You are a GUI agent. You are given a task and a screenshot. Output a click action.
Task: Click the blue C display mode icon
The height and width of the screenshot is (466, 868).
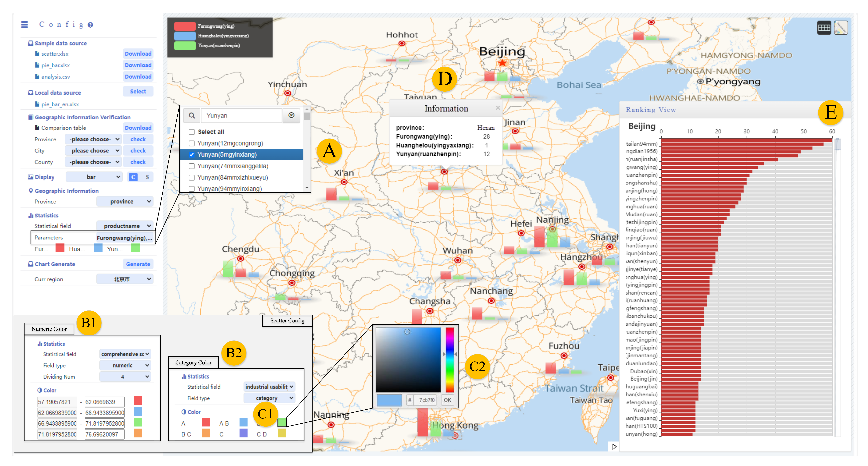pyautogui.click(x=133, y=177)
